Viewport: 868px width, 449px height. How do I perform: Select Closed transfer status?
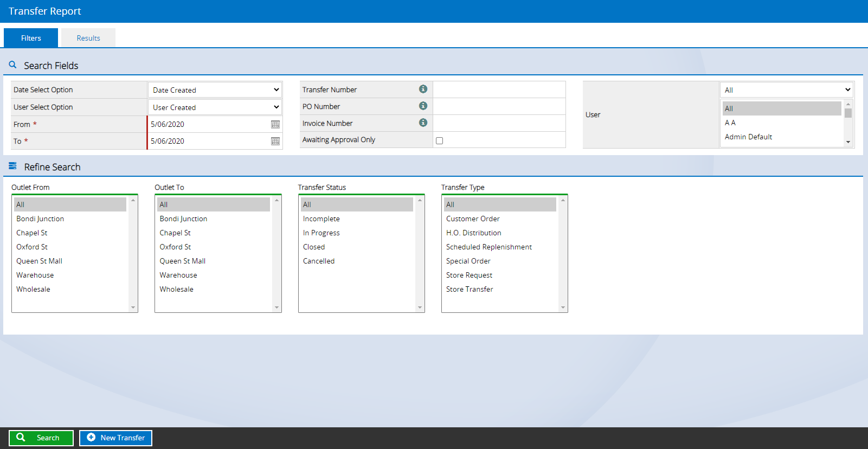[x=357, y=247]
